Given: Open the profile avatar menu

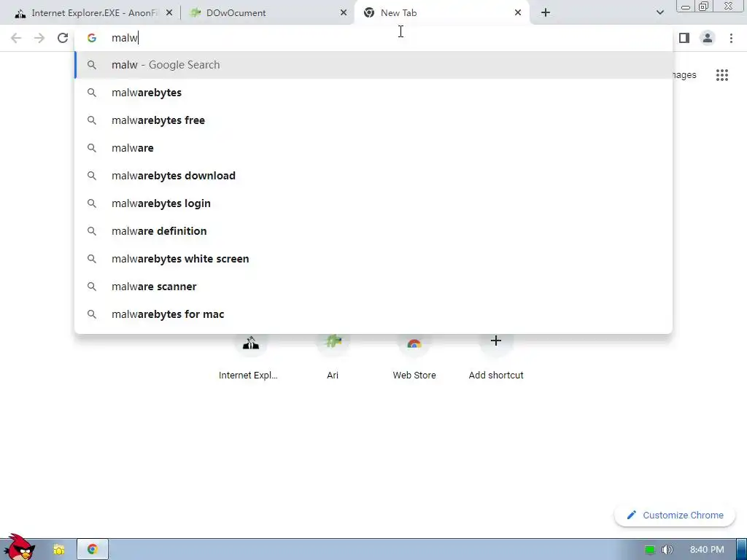Looking at the screenshot, I should click(x=708, y=38).
